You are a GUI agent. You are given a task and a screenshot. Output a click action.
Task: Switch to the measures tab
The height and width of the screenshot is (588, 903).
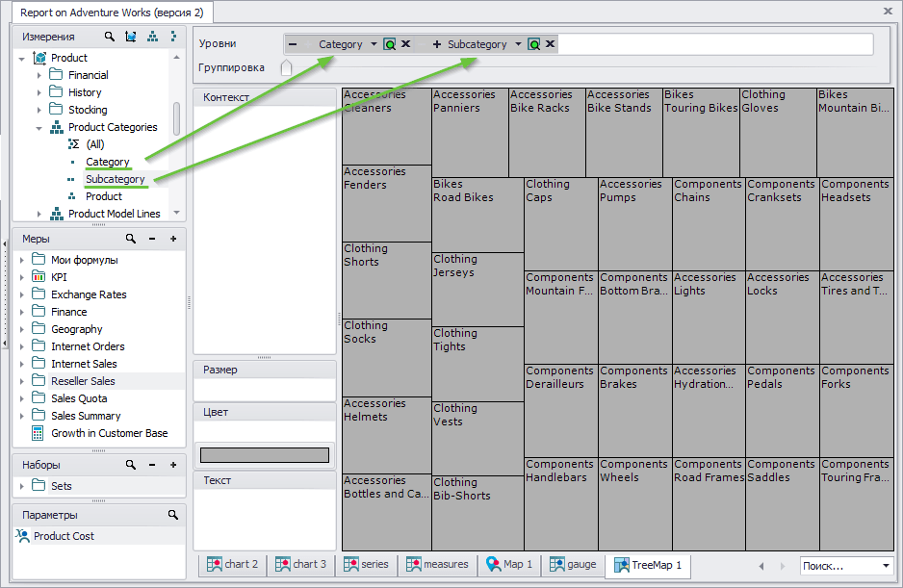tap(438, 564)
